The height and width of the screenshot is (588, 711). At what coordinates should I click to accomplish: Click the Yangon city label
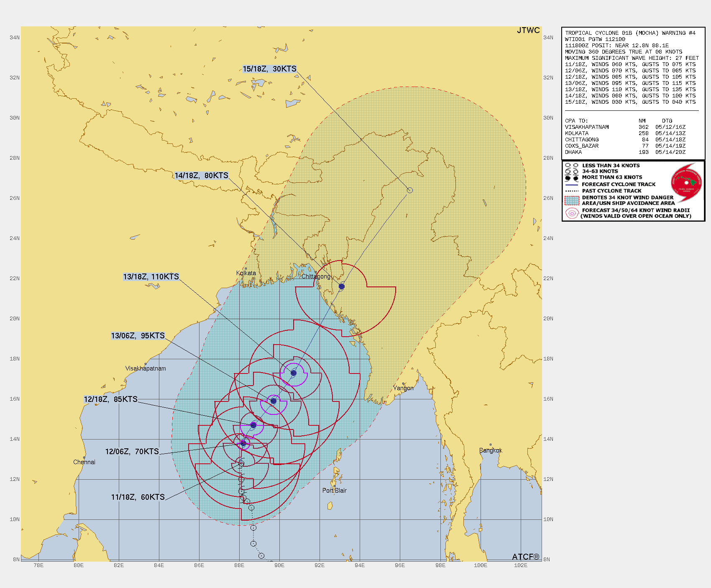coord(403,388)
